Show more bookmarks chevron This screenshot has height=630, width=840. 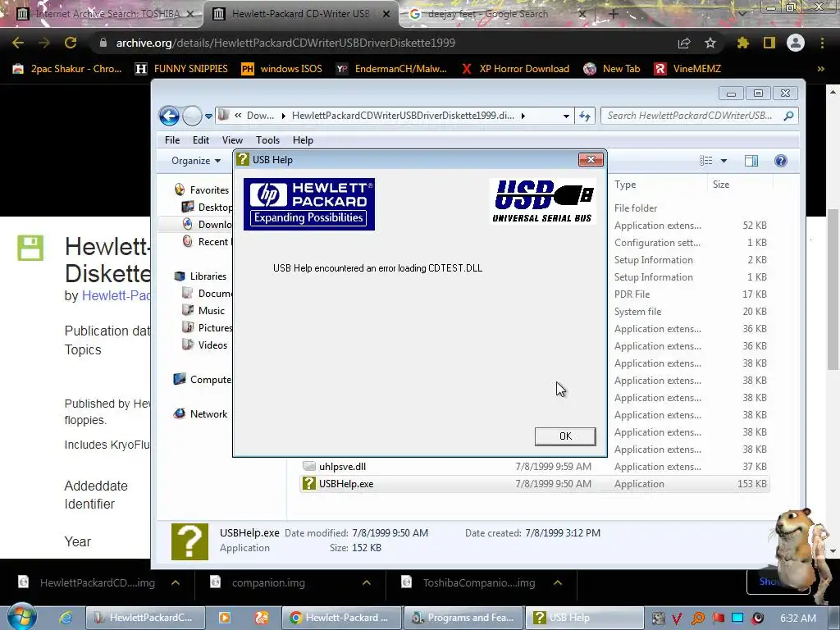coord(820,69)
